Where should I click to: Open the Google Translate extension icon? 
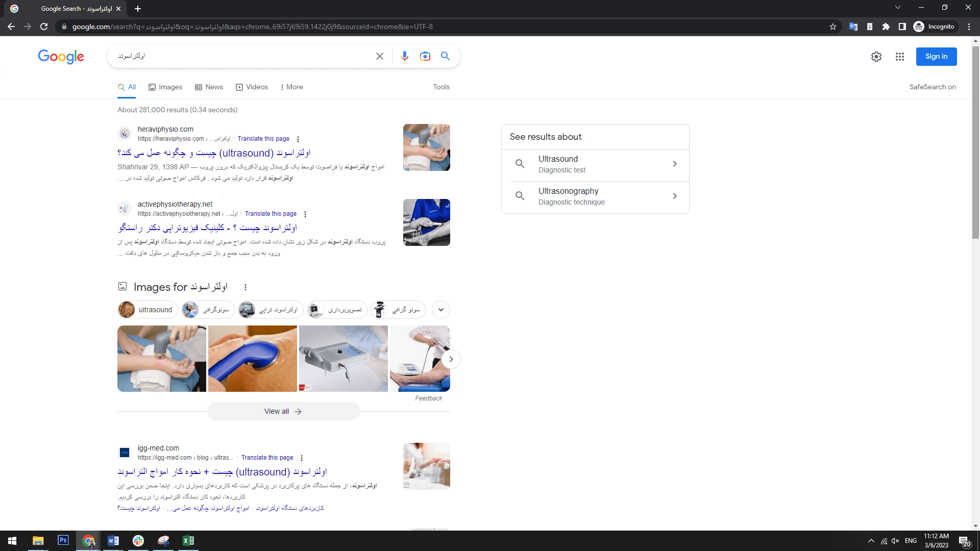[x=853, y=27]
